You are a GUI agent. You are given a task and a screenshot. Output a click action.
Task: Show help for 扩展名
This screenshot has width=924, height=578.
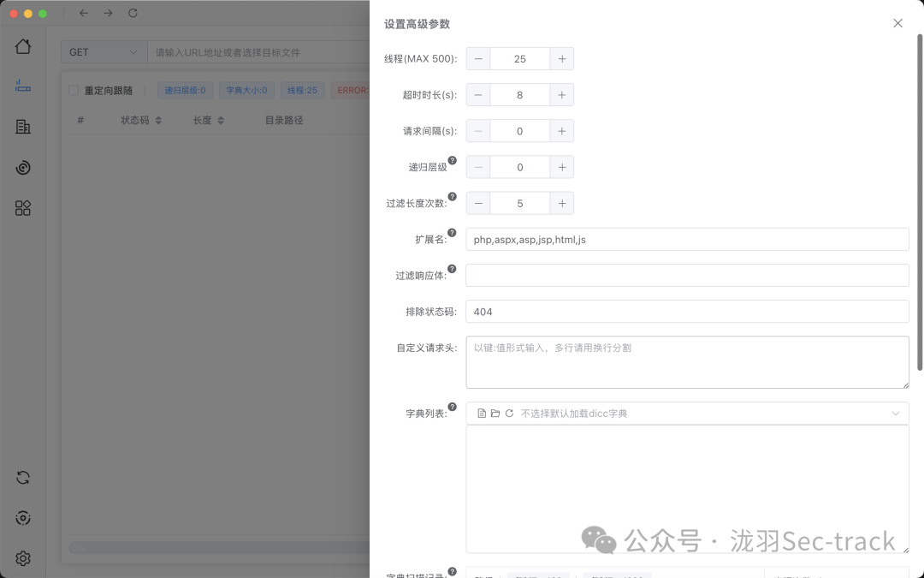pyautogui.click(x=452, y=232)
